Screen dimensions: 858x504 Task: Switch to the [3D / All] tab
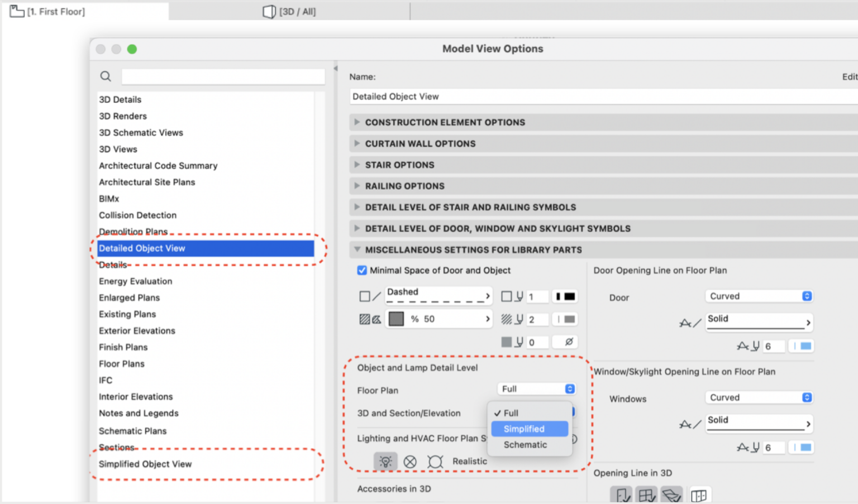[x=289, y=11]
